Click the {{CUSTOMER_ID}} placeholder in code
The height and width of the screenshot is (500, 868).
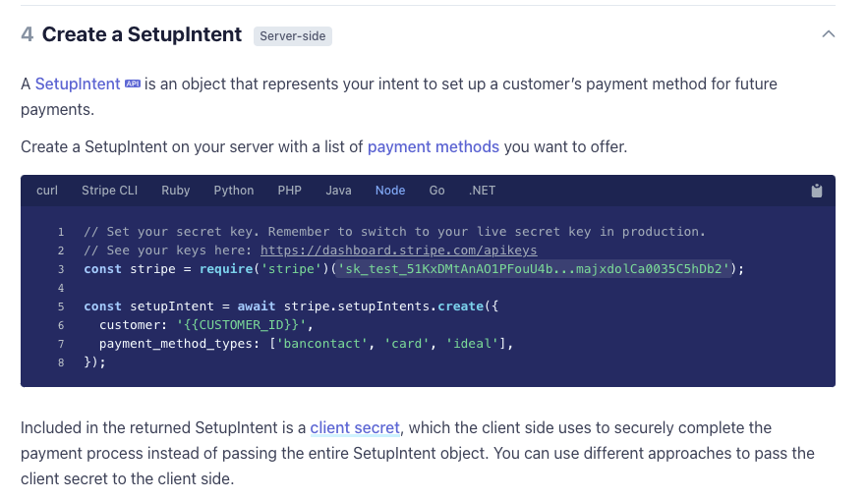241,325
